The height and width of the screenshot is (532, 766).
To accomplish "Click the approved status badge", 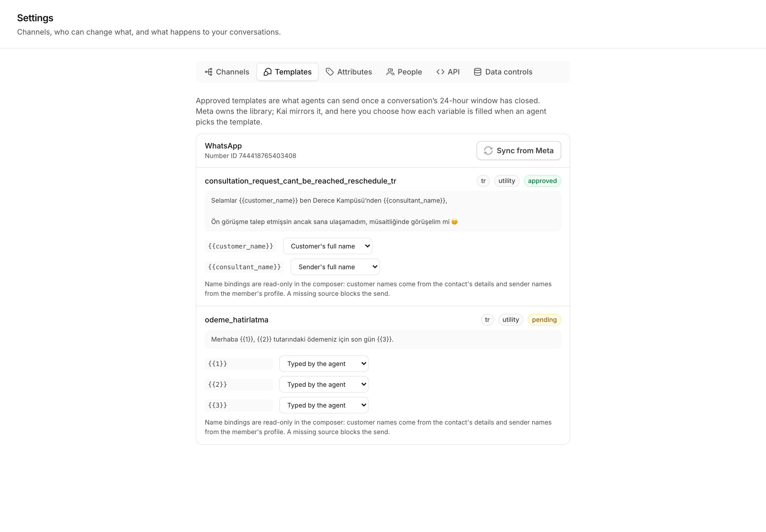I will (x=542, y=181).
